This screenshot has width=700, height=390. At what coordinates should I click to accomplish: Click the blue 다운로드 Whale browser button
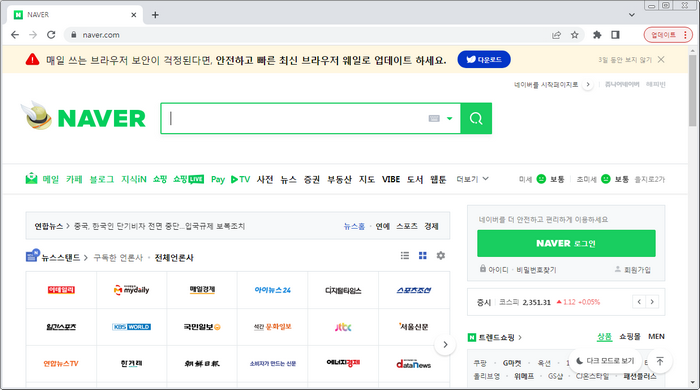[484, 59]
